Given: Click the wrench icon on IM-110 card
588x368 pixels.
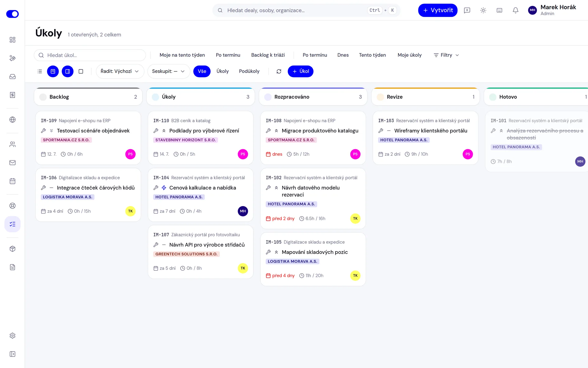Looking at the screenshot, I should pos(156,131).
